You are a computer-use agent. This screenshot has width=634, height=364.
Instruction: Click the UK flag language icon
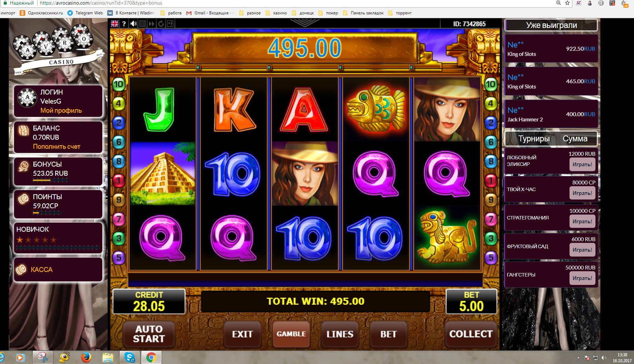(115, 23)
